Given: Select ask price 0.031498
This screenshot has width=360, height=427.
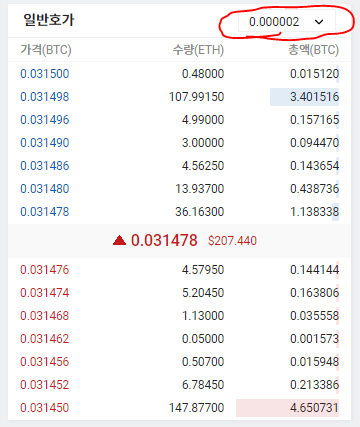Looking at the screenshot, I should click(45, 97).
